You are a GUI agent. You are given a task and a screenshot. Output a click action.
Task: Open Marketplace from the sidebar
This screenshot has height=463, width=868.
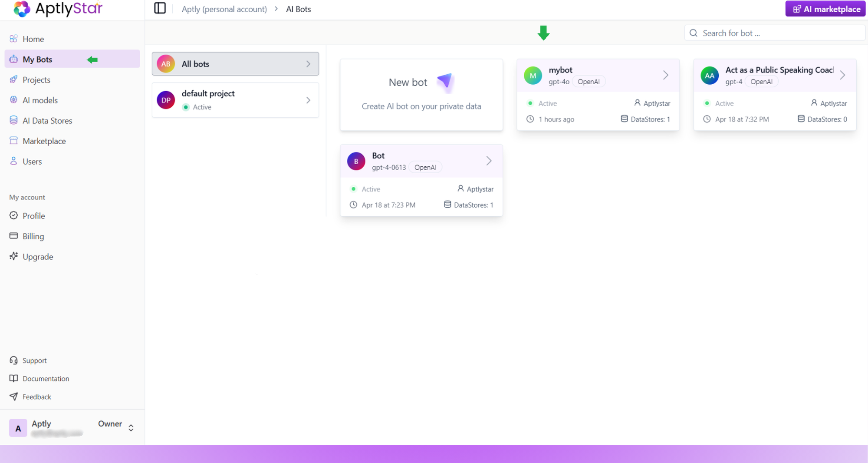(72, 141)
